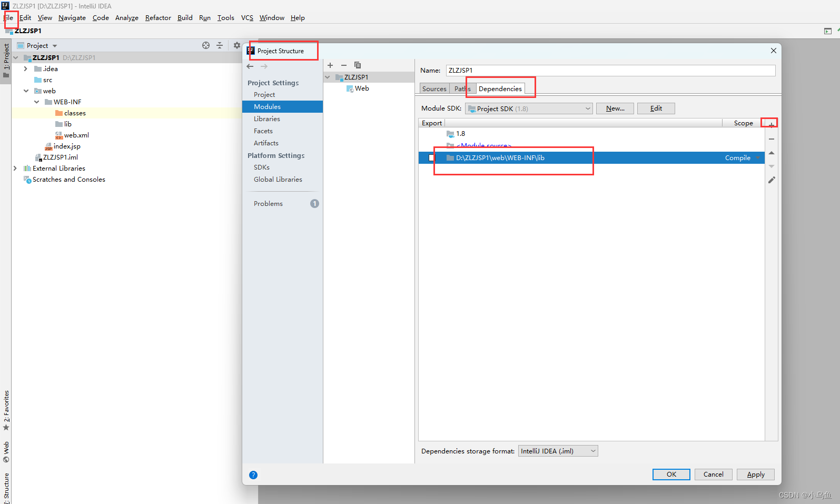Viewport: 840px width, 504px height.
Task: Open the View menu
Action: pyautogui.click(x=45, y=18)
